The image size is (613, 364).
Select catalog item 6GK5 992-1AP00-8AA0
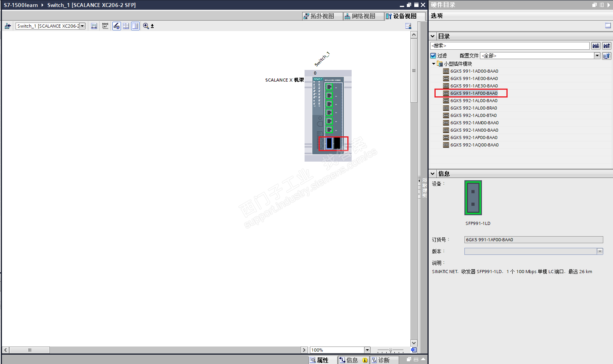coord(474,138)
